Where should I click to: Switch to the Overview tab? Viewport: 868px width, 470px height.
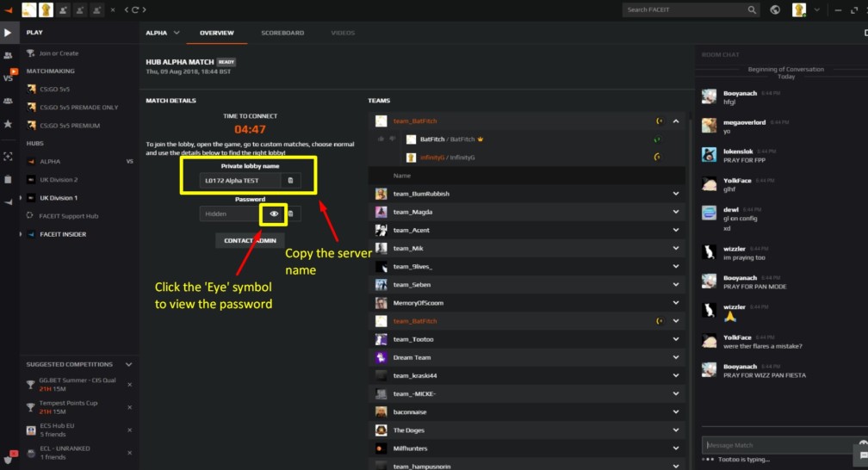click(x=216, y=33)
